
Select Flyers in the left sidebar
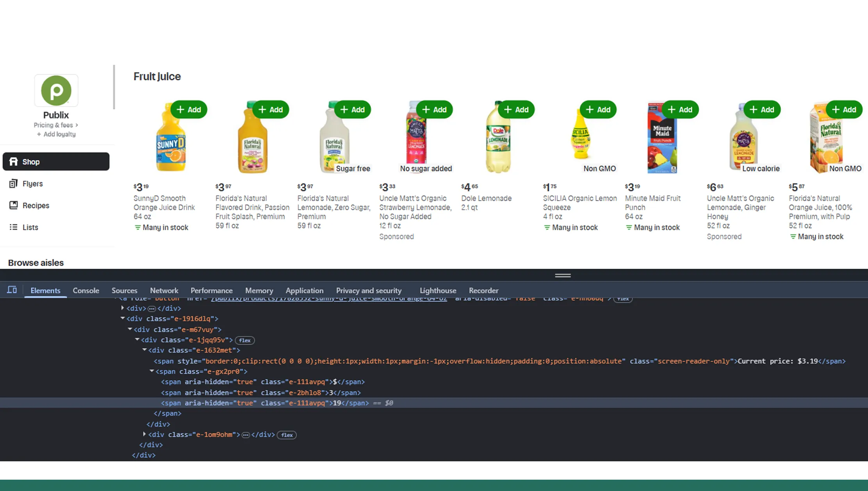[33, 184]
